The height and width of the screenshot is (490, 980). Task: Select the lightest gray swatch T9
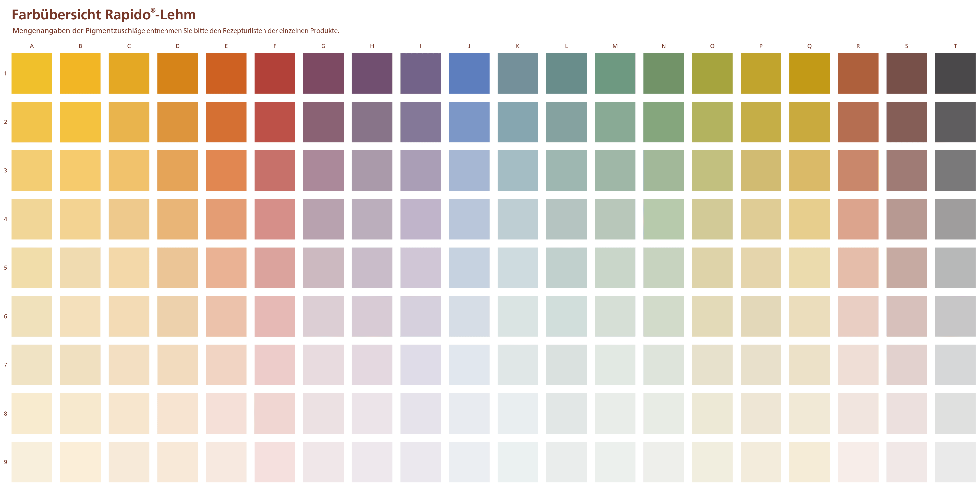[955, 462]
